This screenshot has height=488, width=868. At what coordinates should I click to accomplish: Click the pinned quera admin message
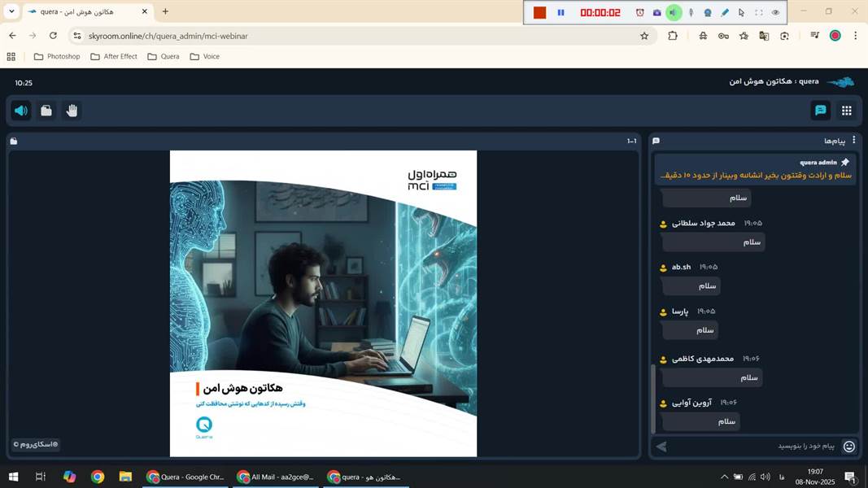tap(755, 169)
